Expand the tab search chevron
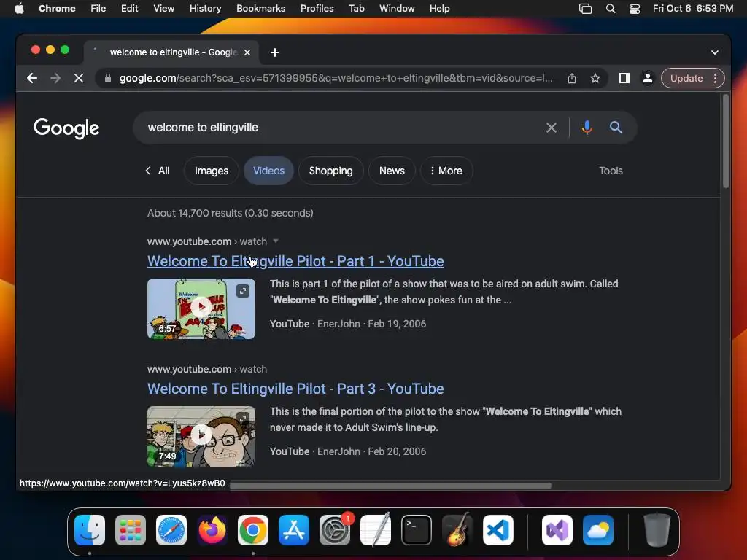This screenshot has height=560, width=747. point(715,52)
